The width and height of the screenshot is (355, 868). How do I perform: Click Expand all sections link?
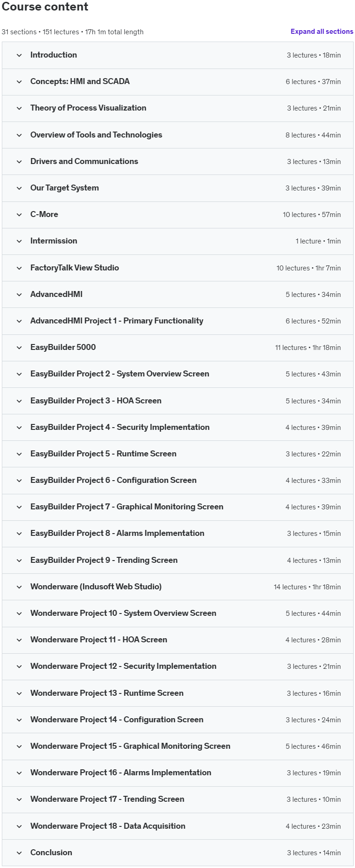pyautogui.click(x=322, y=32)
